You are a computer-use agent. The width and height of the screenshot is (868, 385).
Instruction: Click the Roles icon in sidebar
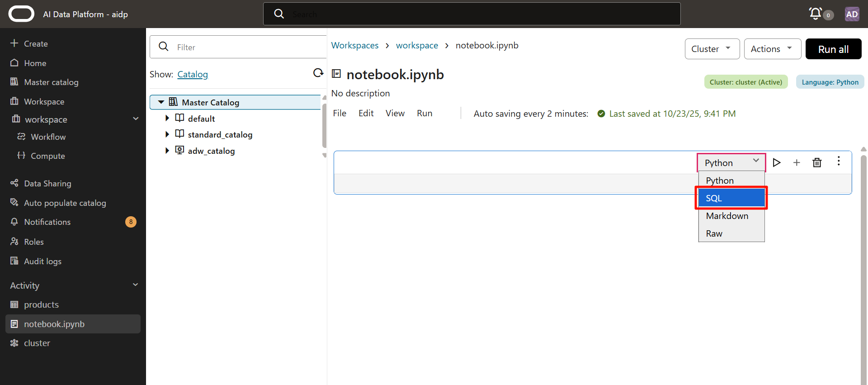pos(14,241)
